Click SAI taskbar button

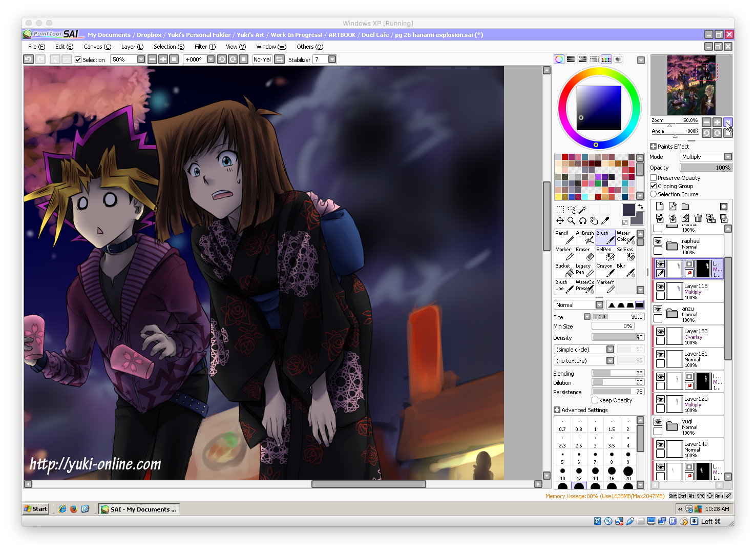[139, 509]
